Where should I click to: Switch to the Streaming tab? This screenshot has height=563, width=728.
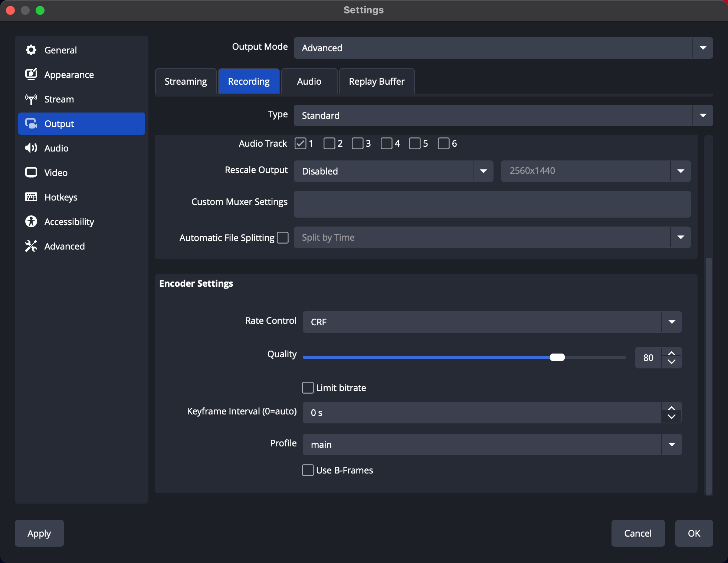186,81
